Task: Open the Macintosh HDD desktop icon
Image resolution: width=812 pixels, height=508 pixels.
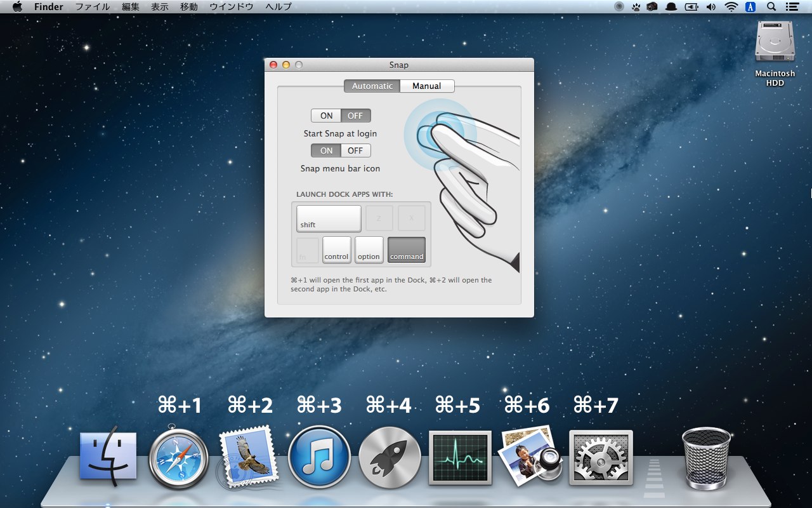Action: [x=775, y=43]
